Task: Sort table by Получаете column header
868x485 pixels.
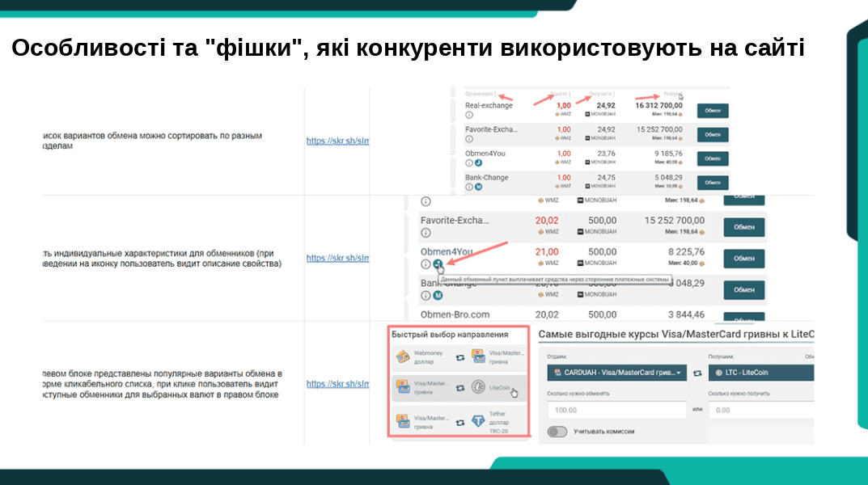Action: click(x=602, y=94)
